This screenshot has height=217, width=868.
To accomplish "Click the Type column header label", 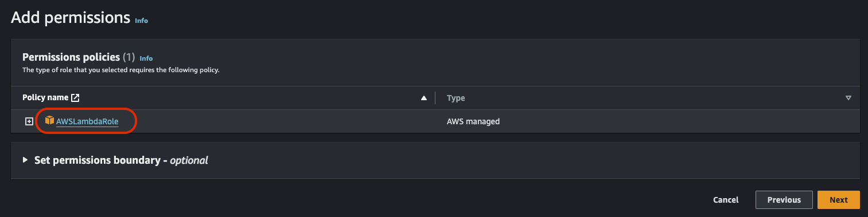I will (x=456, y=98).
